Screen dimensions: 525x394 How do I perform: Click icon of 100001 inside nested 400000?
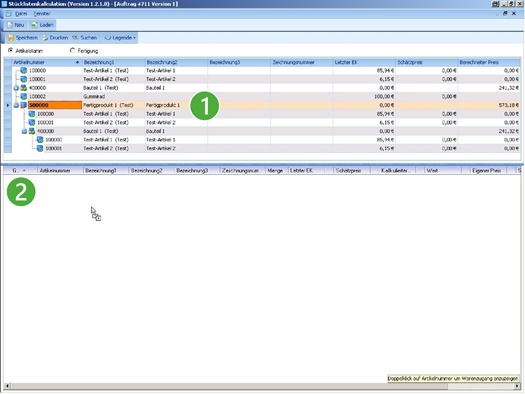(40, 148)
